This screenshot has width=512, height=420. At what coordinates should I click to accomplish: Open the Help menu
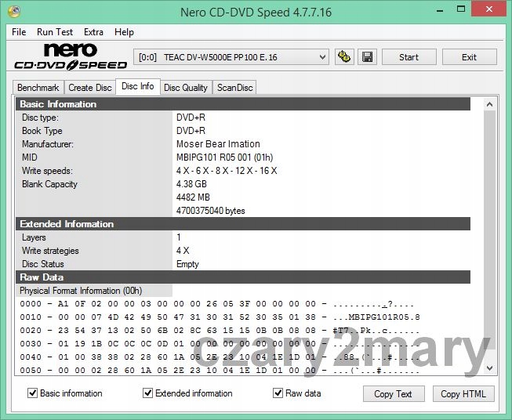click(x=124, y=32)
